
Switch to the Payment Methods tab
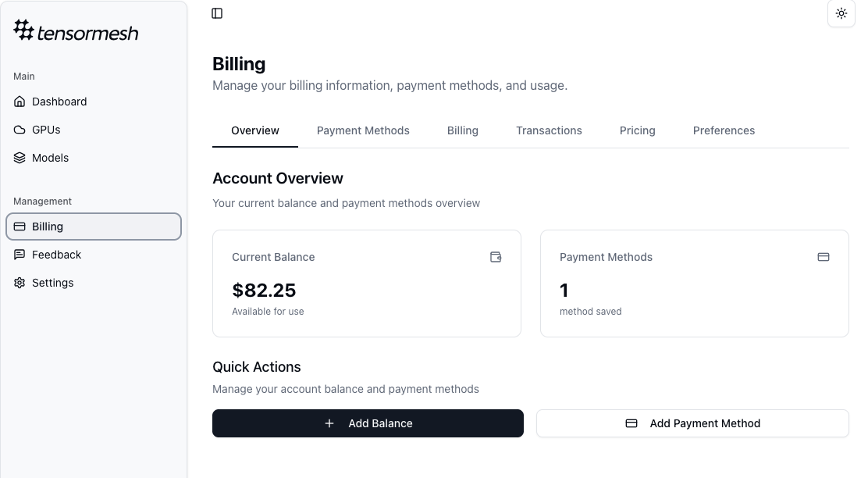363,130
